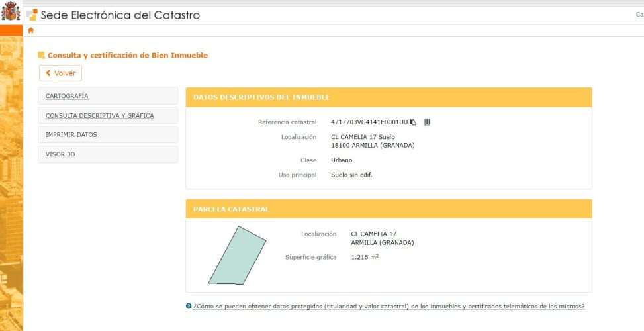Launch the VISOR 3D option
644x331 pixels.
tap(108, 154)
